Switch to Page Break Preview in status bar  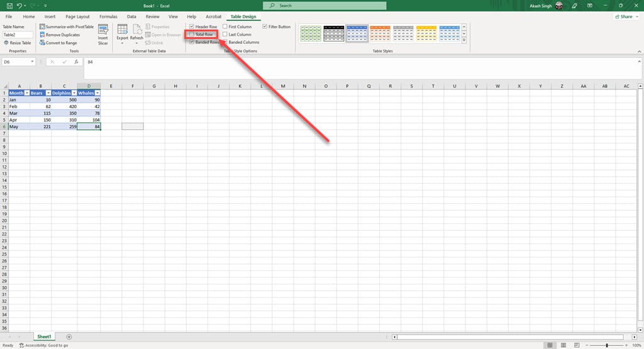coord(577,345)
